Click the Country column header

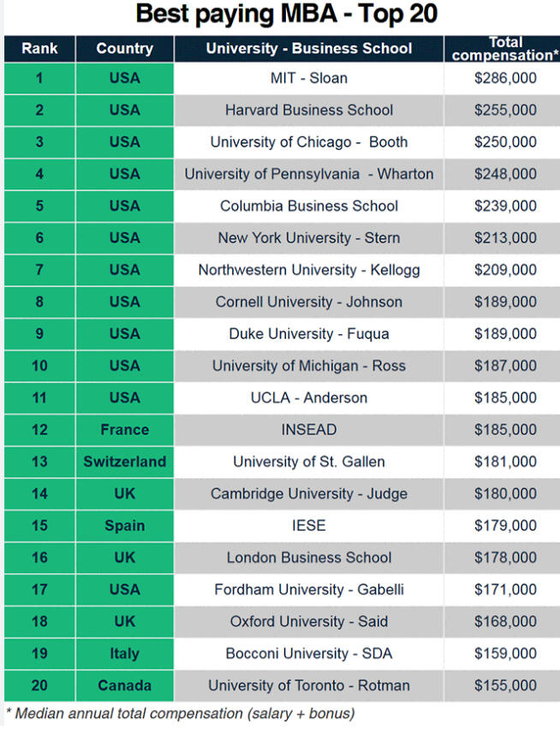point(124,49)
